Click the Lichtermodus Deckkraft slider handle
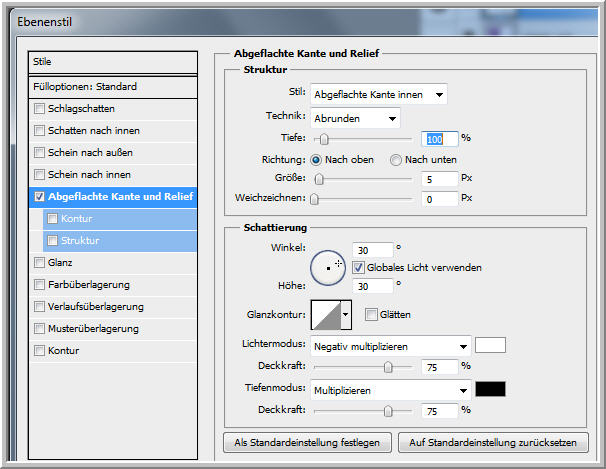The width and height of the screenshot is (606, 469). click(x=388, y=367)
